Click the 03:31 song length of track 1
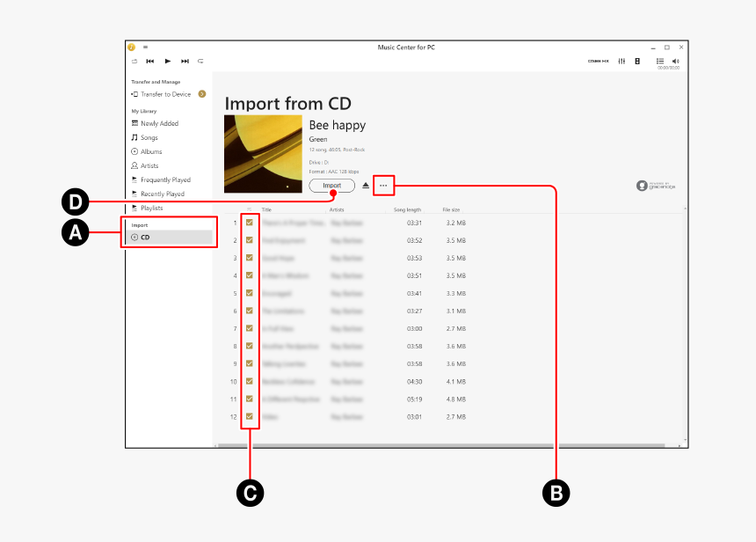 coord(414,223)
